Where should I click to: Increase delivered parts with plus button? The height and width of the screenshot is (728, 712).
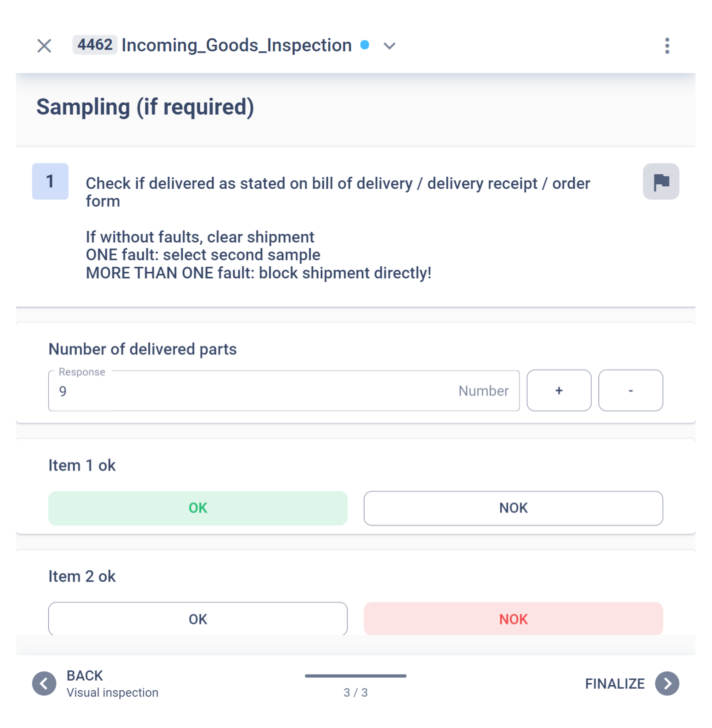point(559,390)
